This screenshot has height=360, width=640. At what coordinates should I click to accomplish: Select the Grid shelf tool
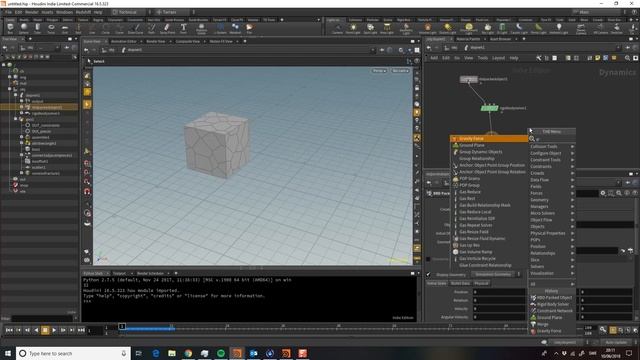(64, 28)
